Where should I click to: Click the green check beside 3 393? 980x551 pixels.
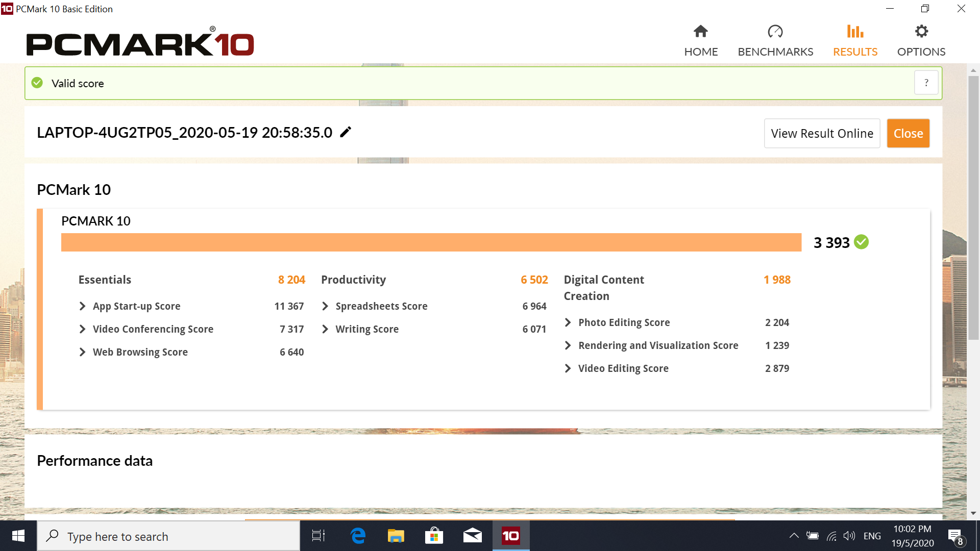tap(862, 242)
